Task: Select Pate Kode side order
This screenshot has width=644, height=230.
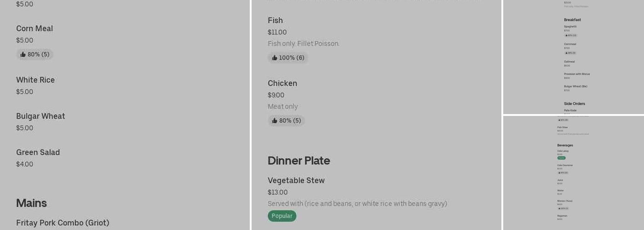Action: tap(570, 110)
